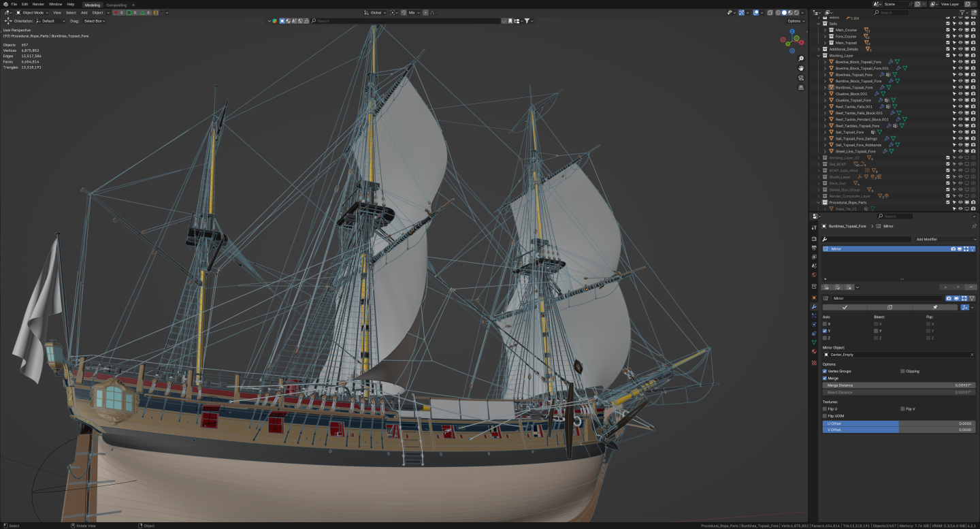Toggle render camera icon for Clueline_Block.002
The image size is (980, 529).
pyautogui.click(x=973, y=93)
